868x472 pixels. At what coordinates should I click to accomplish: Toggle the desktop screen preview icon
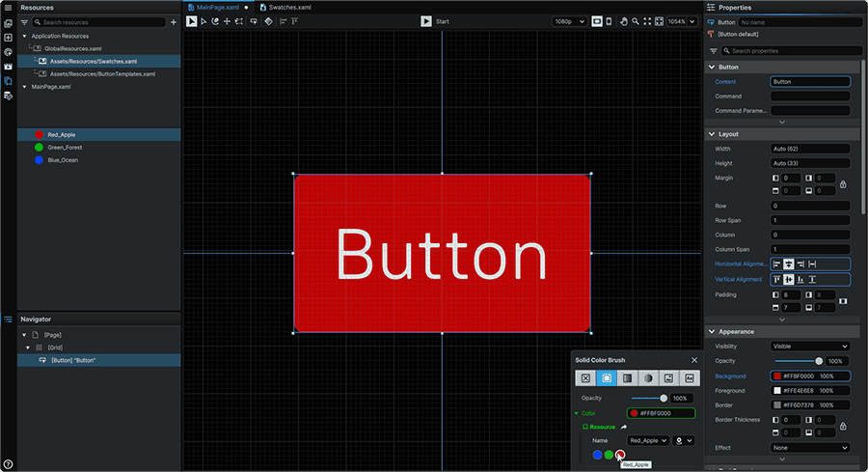(x=597, y=21)
